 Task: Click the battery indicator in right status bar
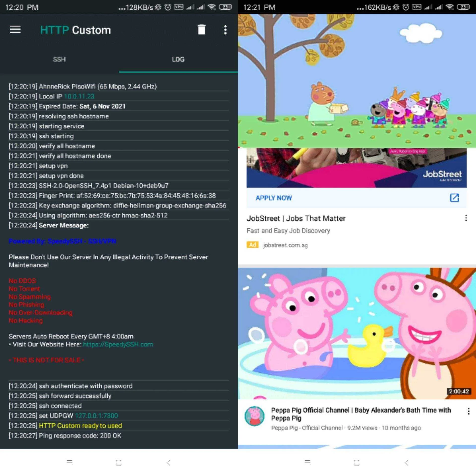coord(463,7)
